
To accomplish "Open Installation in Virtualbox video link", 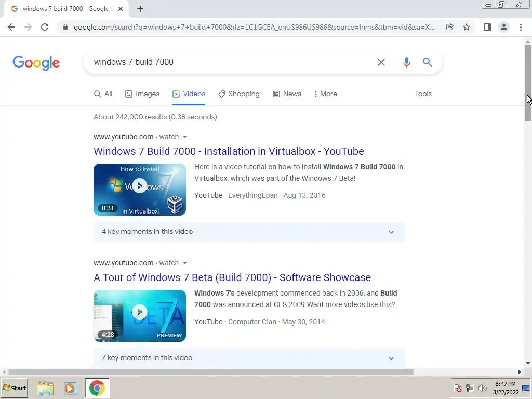I will 229,151.
